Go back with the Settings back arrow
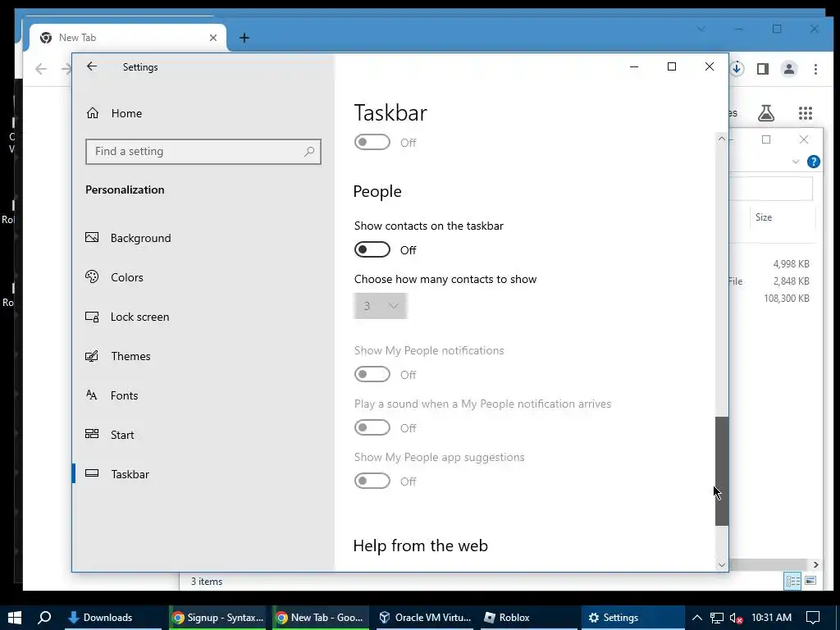 point(92,66)
